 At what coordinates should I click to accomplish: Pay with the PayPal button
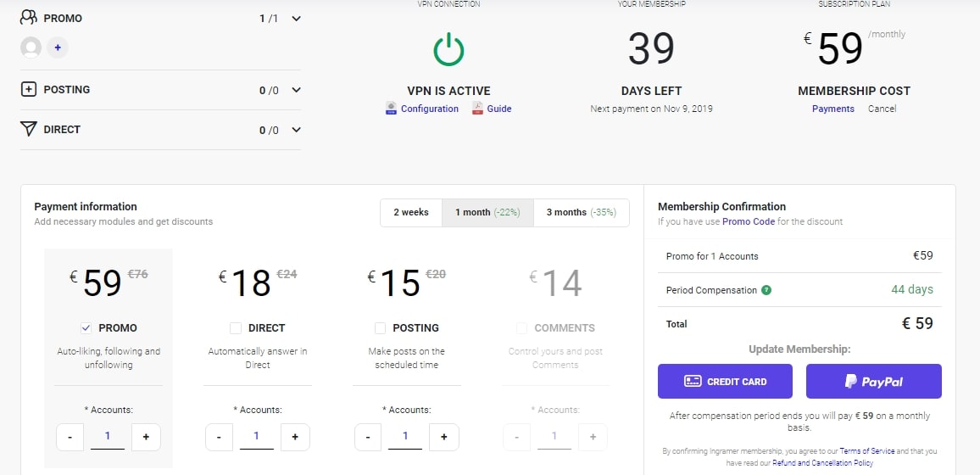874,381
